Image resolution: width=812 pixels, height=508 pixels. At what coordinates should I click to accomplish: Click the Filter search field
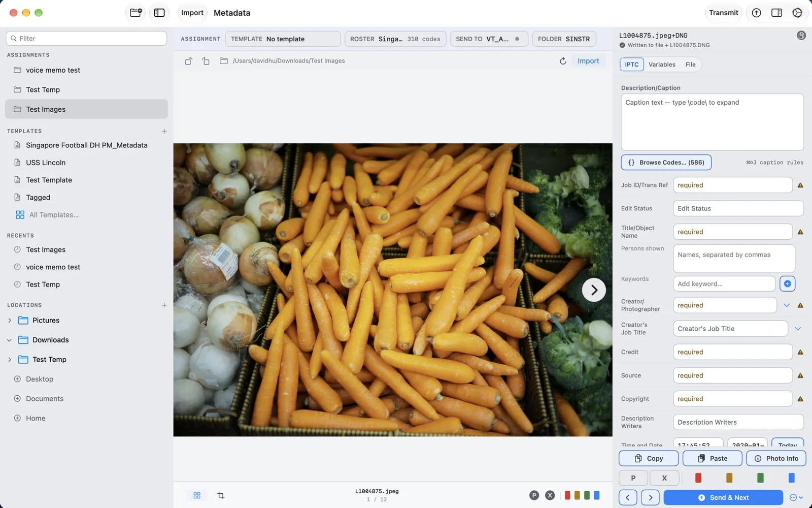point(86,39)
